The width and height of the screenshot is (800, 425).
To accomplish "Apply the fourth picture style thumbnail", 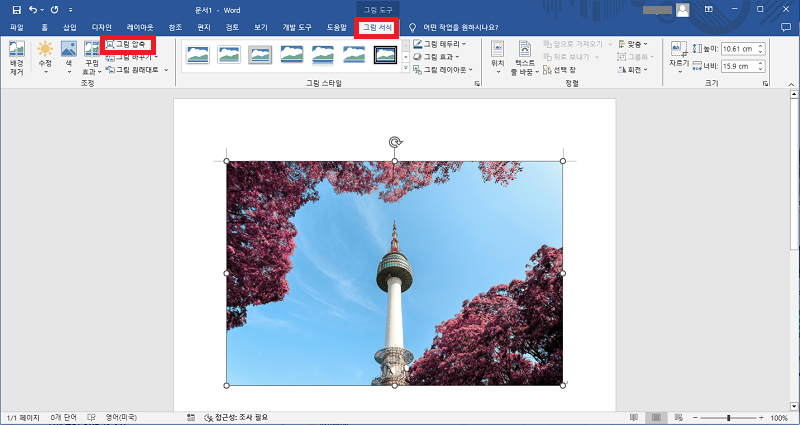I will coord(291,54).
